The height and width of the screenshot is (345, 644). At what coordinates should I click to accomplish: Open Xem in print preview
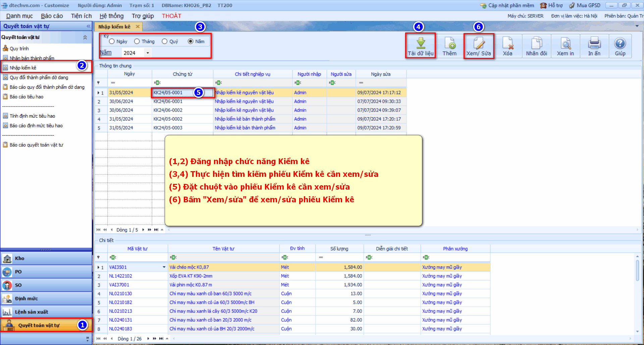pos(566,43)
